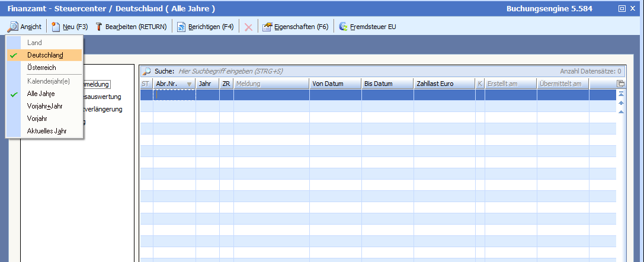Open the column chooser icon in the grid header
This screenshot has height=262, width=644.
[x=620, y=84]
